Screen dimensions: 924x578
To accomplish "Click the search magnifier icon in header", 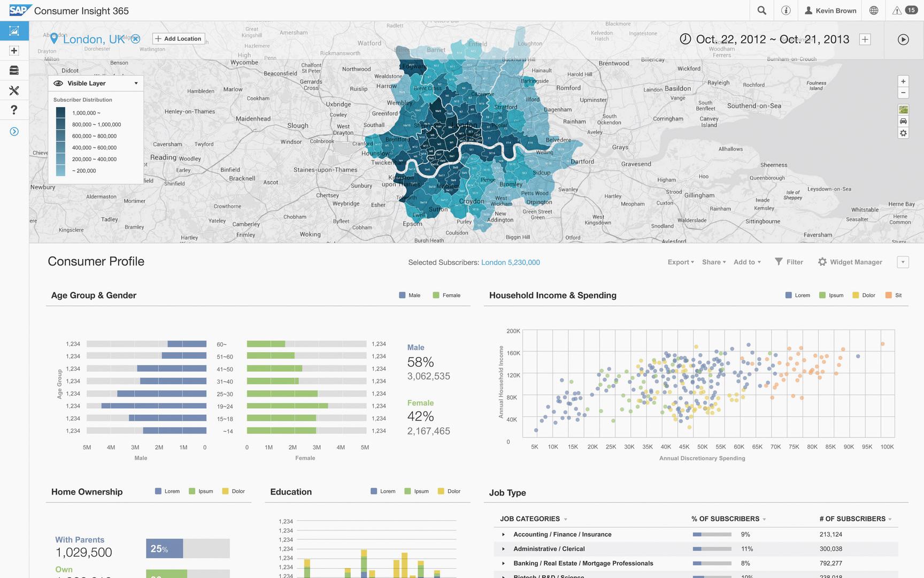I will tap(762, 11).
